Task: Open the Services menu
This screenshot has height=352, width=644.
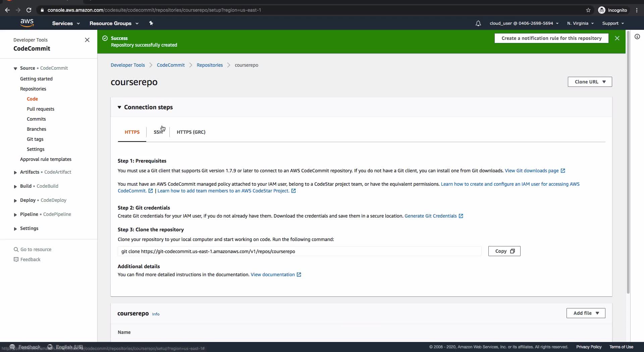Action: tap(66, 23)
